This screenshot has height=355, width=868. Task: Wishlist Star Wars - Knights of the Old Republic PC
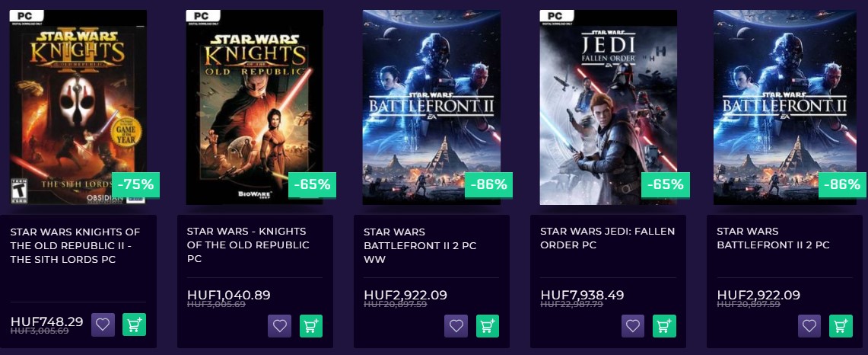click(279, 326)
